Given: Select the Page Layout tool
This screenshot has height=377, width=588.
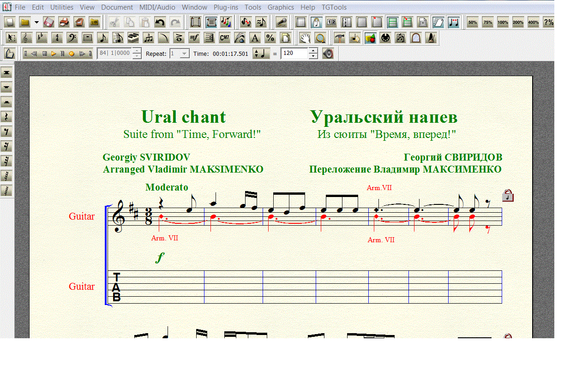Looking at the screenshot, I should click(286, 38).
